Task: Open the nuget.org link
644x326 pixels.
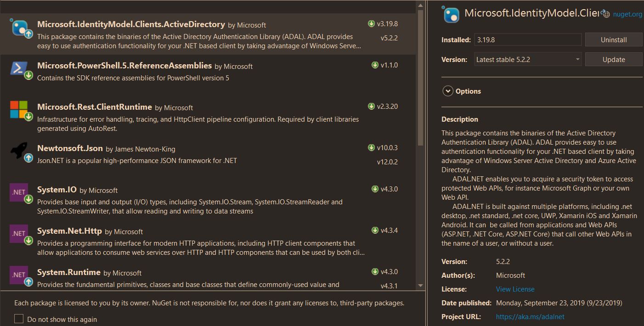Action: [x=627, y=14]
